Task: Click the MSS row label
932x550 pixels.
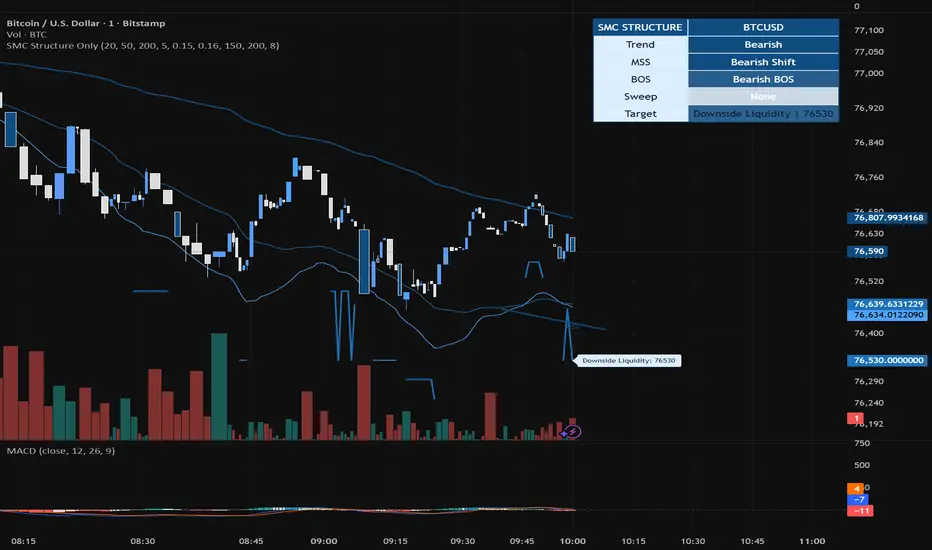Action: tap(640, 62)
